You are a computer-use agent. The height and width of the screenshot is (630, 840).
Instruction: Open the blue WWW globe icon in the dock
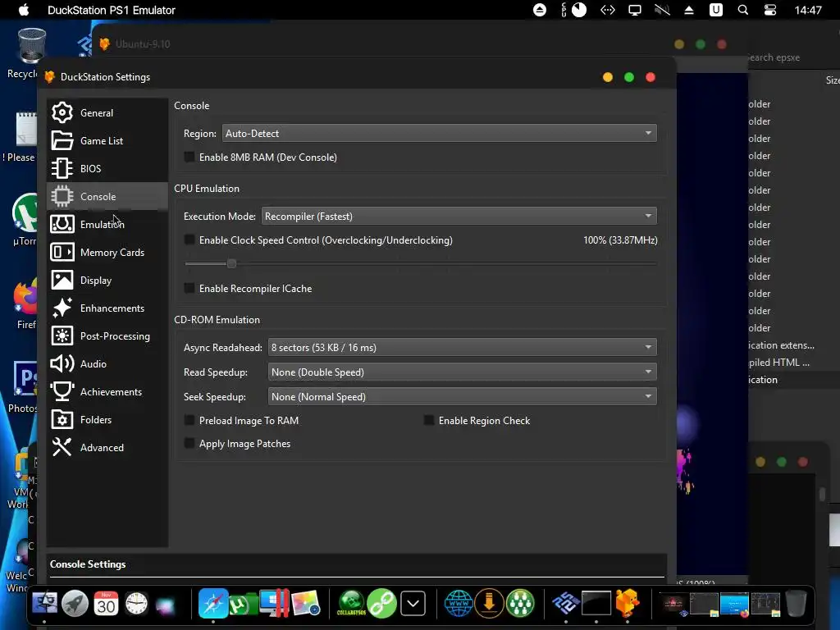click(x=459, y=604)
